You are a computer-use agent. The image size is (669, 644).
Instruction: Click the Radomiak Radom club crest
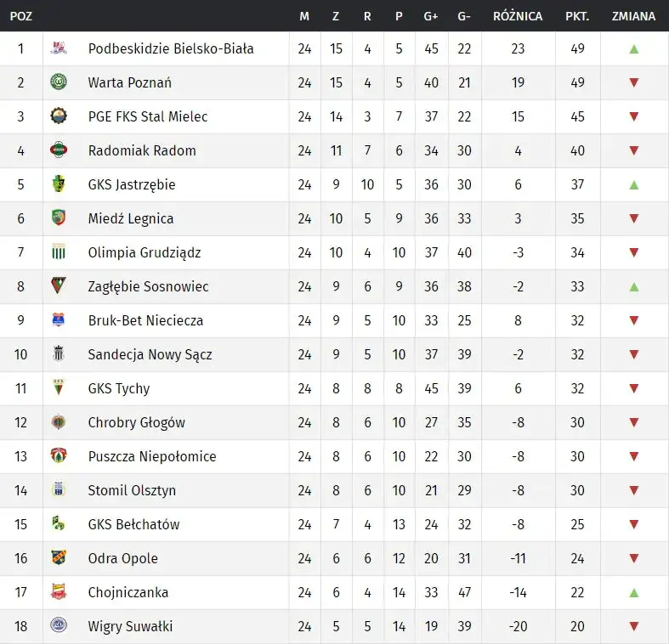click(x=58, y=150)
